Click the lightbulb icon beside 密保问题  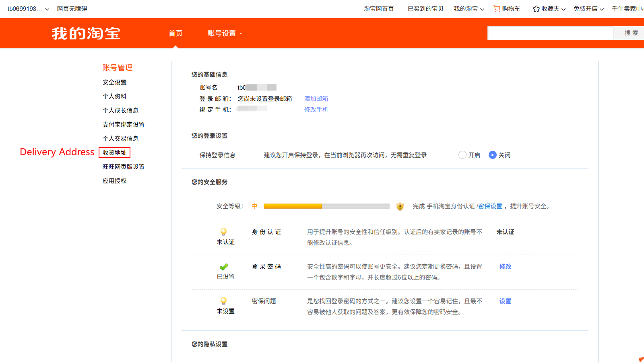pos(223,301)
